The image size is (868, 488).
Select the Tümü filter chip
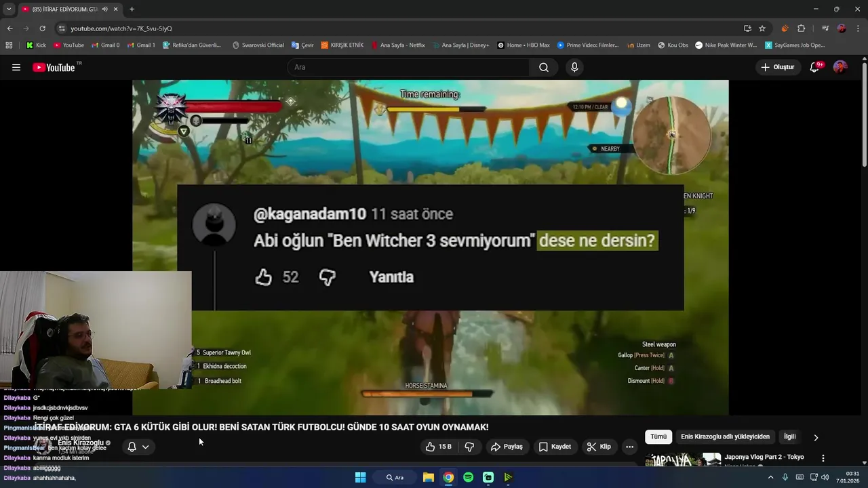pos(658,437)
